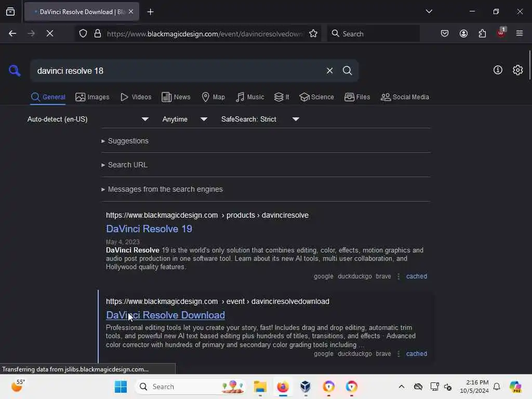Click the SearXNG magnifier logo
Image resolution: width=532 pixels, height=399 pixels.
pos(15,71)
